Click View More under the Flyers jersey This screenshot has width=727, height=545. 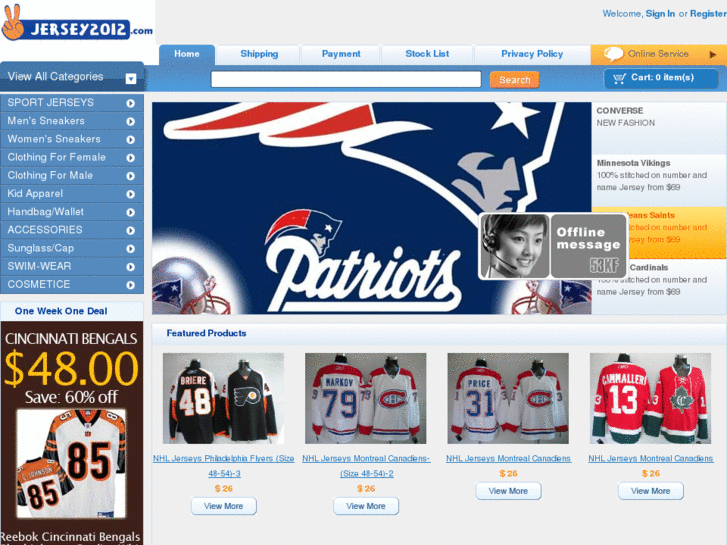223,506
